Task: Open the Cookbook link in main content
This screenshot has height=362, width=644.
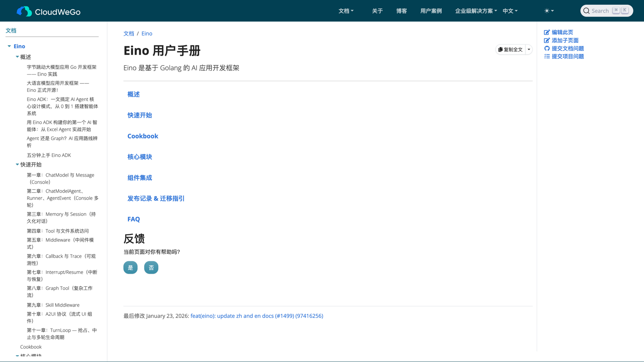Action: [x=143, y=136]
